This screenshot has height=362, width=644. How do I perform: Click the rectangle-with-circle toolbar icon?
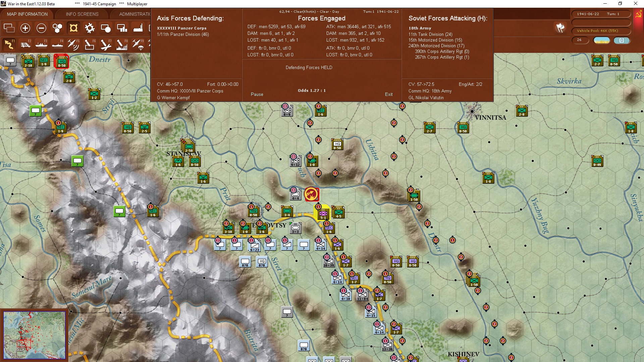point(106,28)
